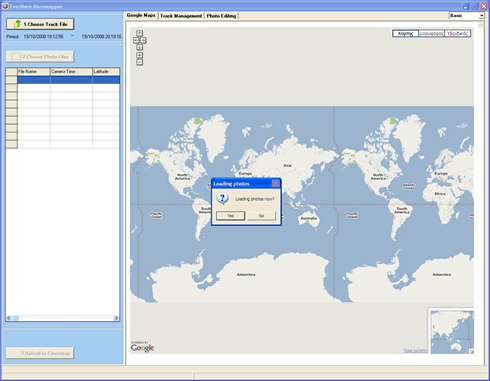
Task: Click Yes to load photos
Action: pyautogui.click(x=230, y=216)
